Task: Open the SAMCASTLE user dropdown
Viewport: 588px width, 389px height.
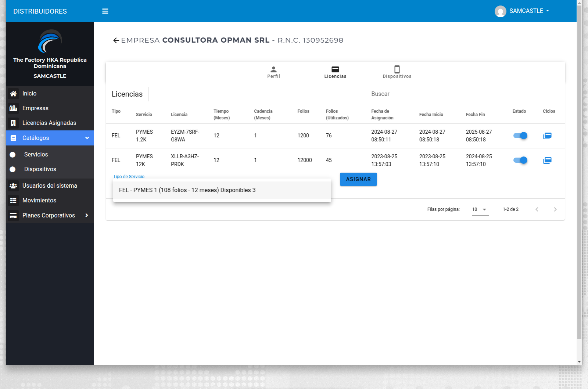Action: [529, 11]
